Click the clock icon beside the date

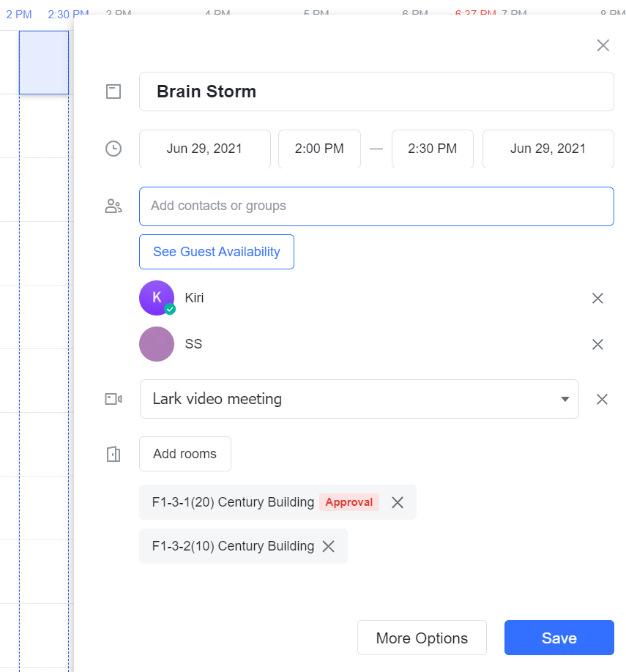(113, 149)
